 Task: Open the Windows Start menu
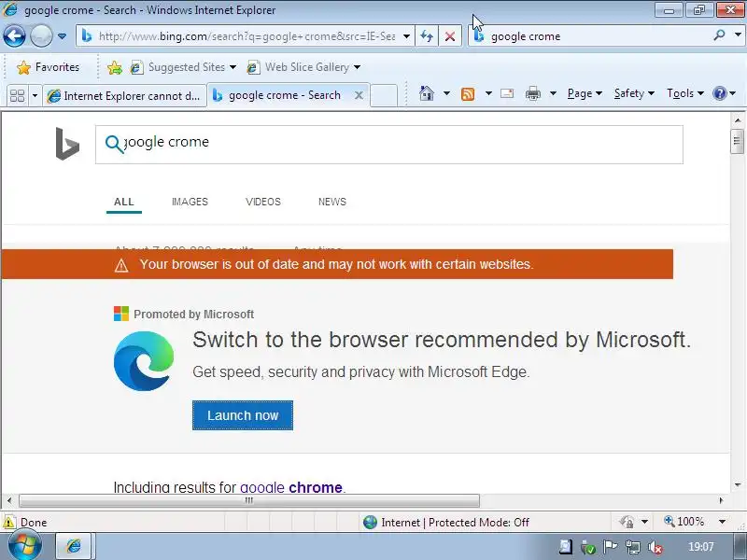point(25,546)
